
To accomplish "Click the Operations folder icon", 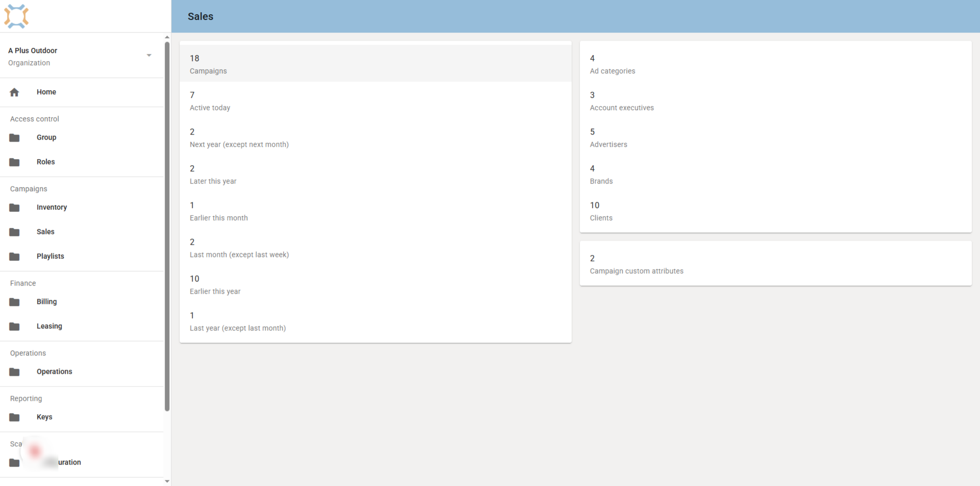I will tap(14, 371).
